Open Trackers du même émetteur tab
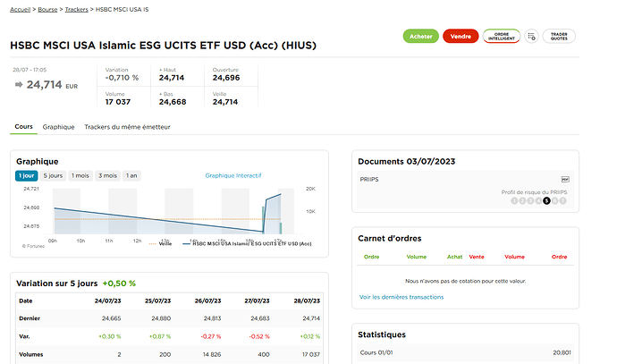 (128, 127)
